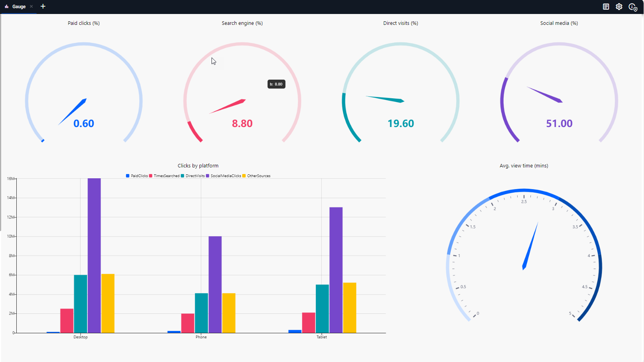Click the Paid clicks gauge value 0.60

[x=84, y=124]
